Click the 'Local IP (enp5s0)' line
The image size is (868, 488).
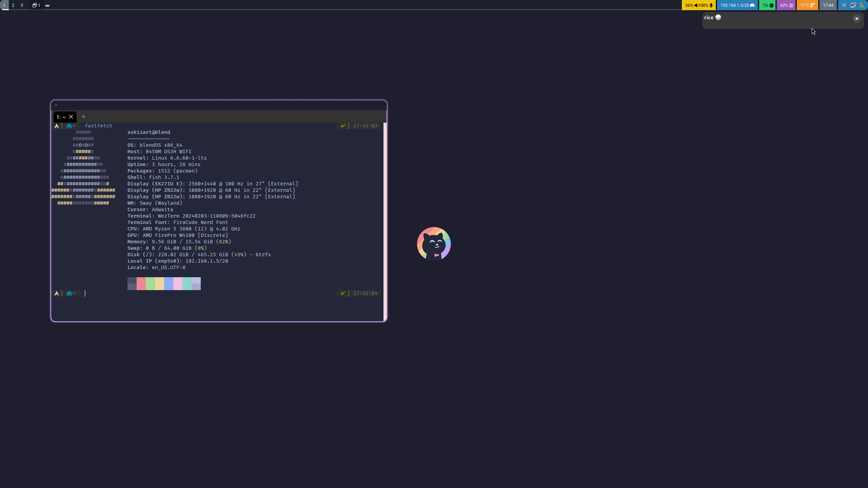tap(178, 261)
